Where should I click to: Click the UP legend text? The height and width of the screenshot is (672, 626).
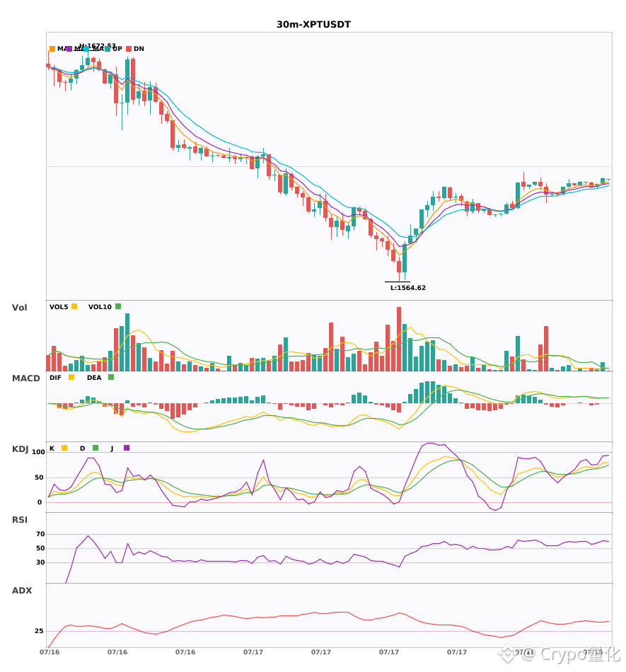tap(117, 49)
